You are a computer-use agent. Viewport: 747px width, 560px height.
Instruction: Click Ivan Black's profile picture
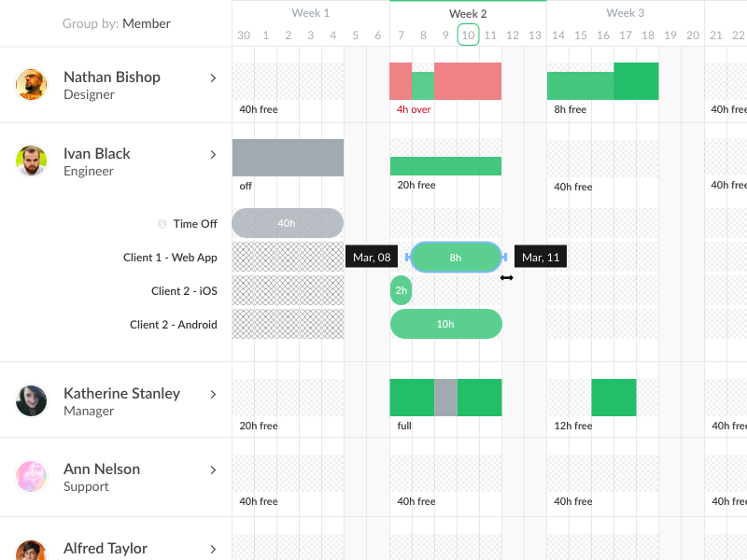(31, 161)
